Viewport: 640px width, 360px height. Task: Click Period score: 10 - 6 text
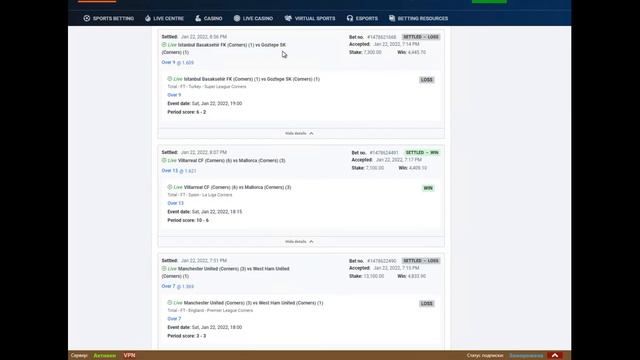click(x=188, y=220)
